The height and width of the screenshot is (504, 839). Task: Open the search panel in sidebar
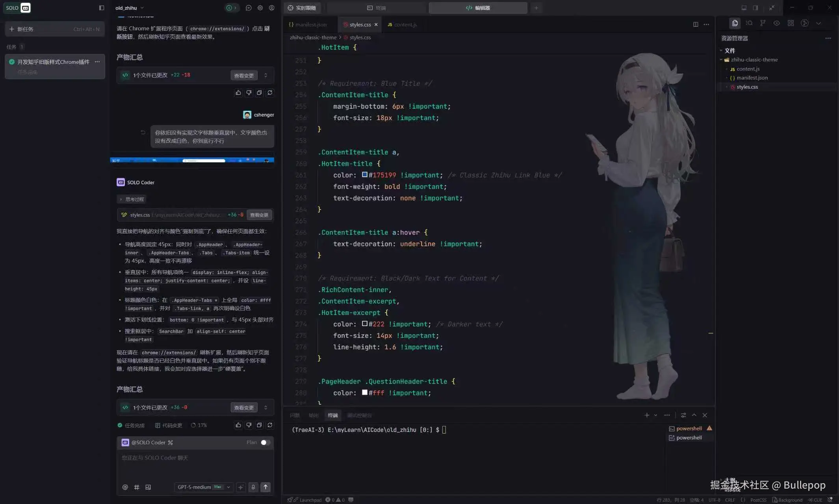pos(749,23)
